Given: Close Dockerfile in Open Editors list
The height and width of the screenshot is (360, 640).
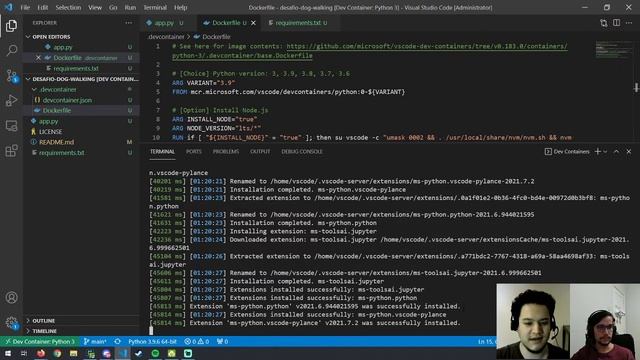Looking at the screenshot, I should 38,58.
